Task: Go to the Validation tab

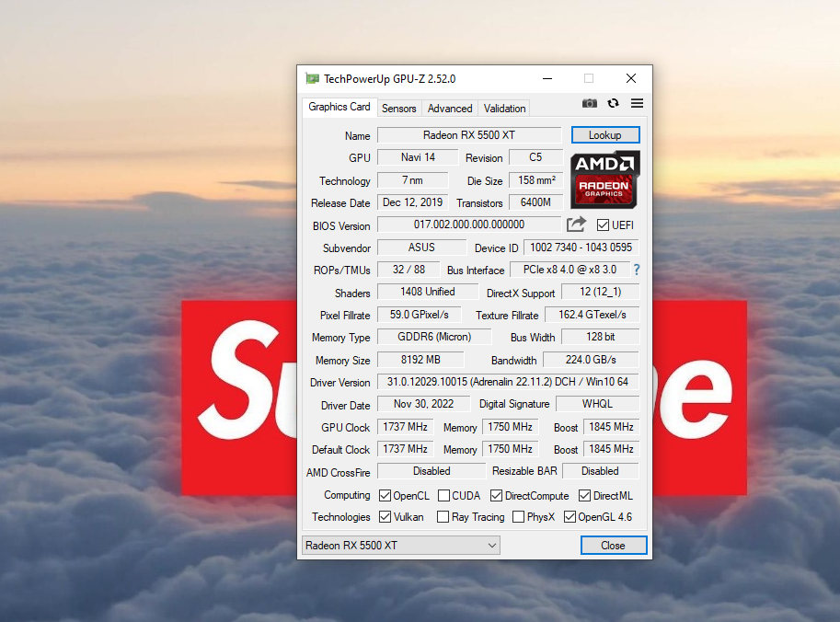Action: tap(504, 109)
